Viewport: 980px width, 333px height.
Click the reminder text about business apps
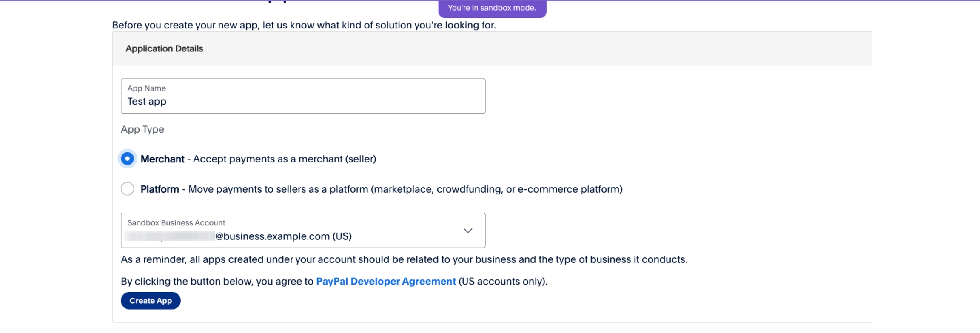pos(404,259)
